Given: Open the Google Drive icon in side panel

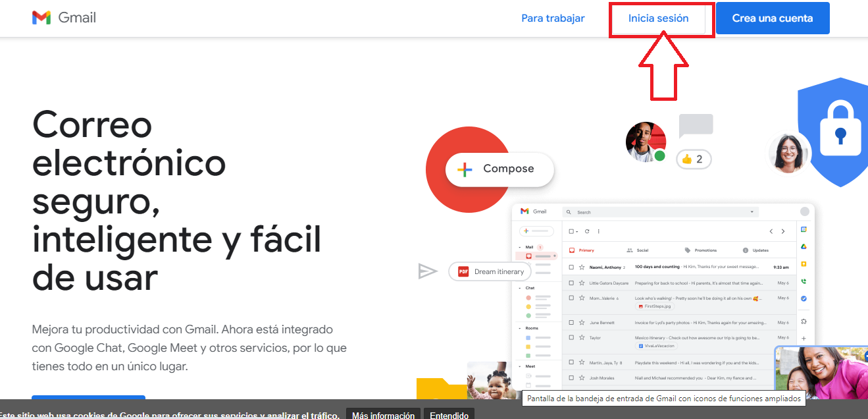Looking at the screenshot, I should [804, 247].
